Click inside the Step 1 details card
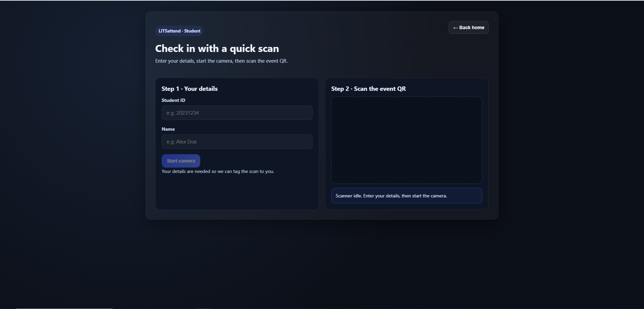 coord(237,191)
